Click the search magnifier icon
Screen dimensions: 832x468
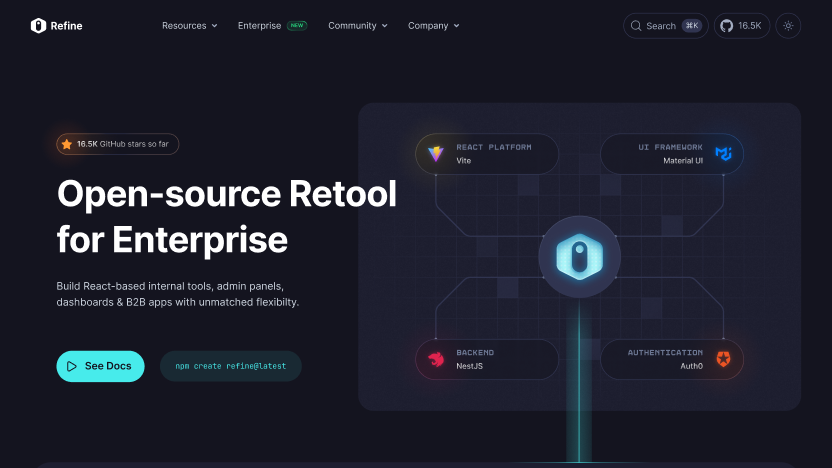coord(636,25)
